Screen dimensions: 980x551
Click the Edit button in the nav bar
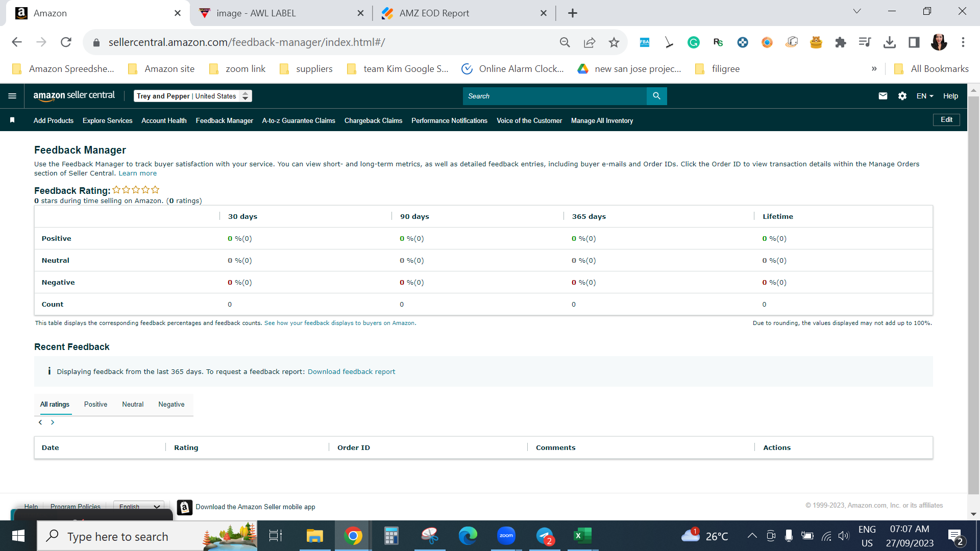(946, 119)
